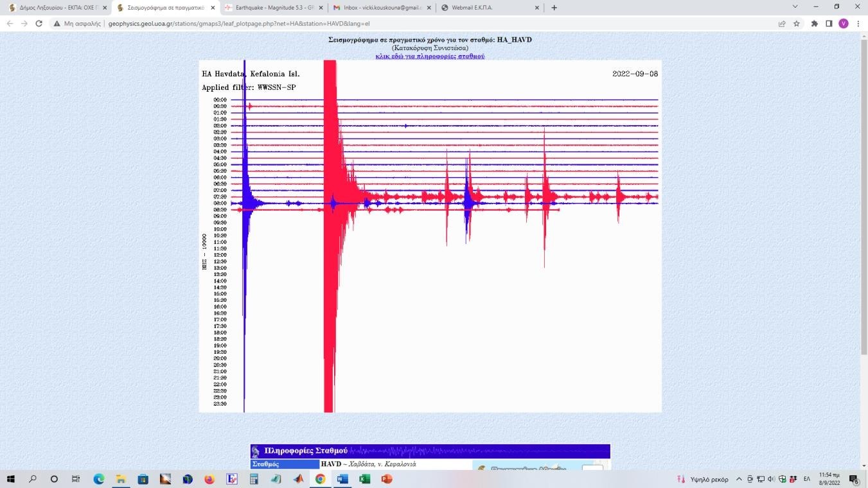Screen dimensions: 868x488
Task: Show hidden system tray icons
Action: pyautogui.click(x=739, y=479)
